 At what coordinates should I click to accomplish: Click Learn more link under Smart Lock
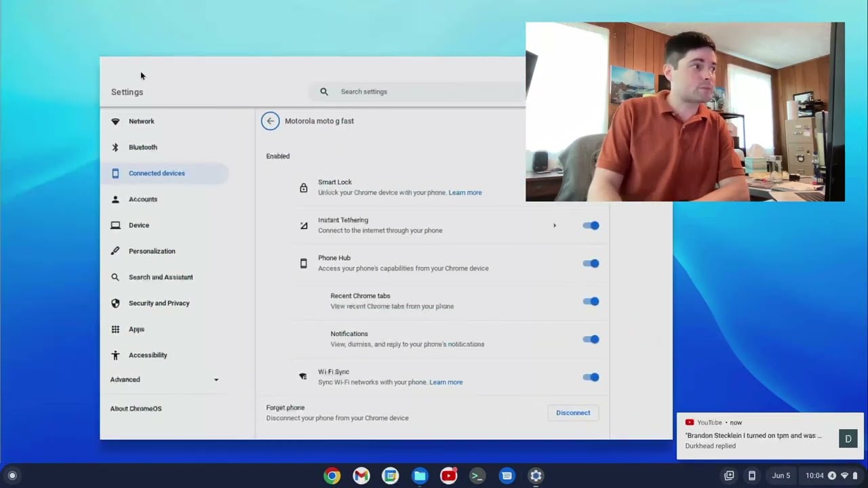(x=465, y=192)
